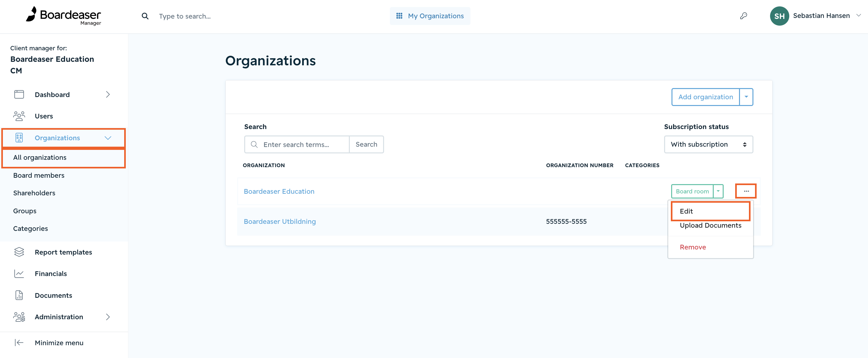The height and width of the screenshot is (358, 868).
Task: Open Shareholders in sidebar
Action: (34, 193)
